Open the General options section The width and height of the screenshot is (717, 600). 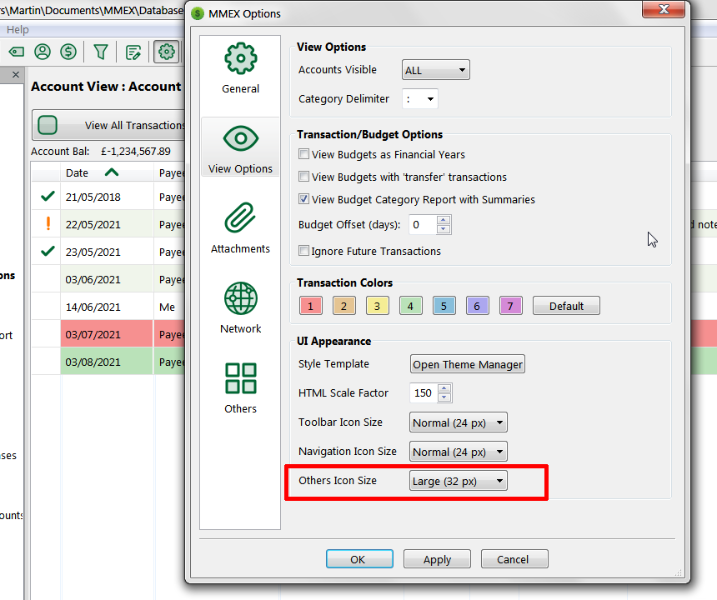(x=241, y=69)
